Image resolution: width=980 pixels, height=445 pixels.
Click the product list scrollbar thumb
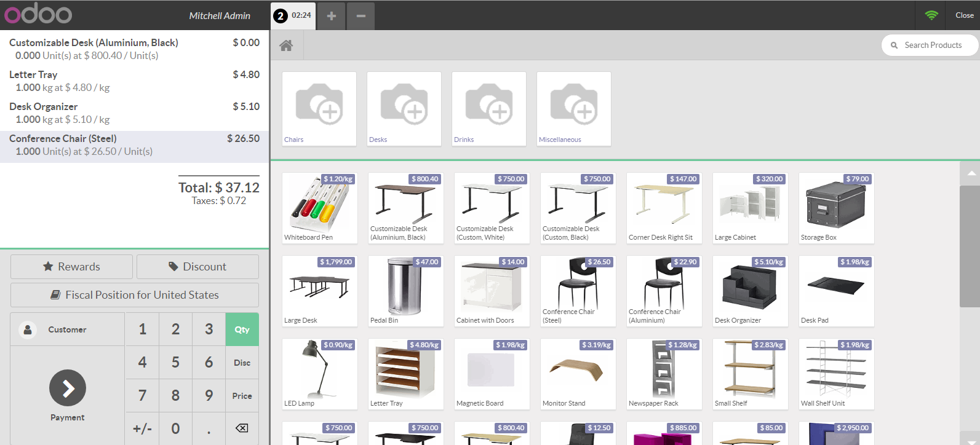tap(970, 246)
